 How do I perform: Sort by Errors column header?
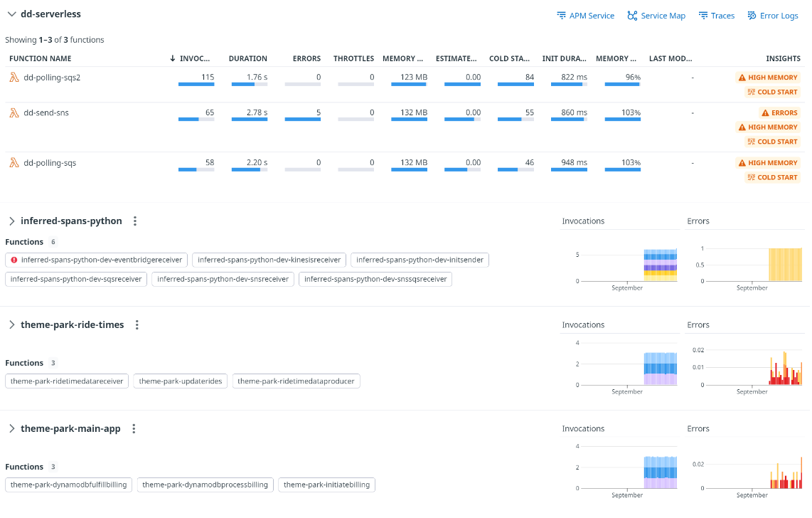pyautogui.click(x=306, y=58)
